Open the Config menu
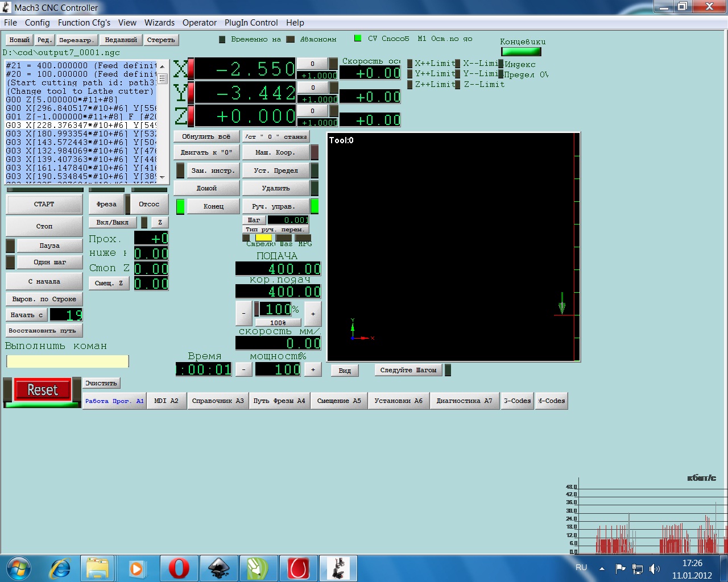The width and height of the screenshot is (728, 582). tap(38, 23)
